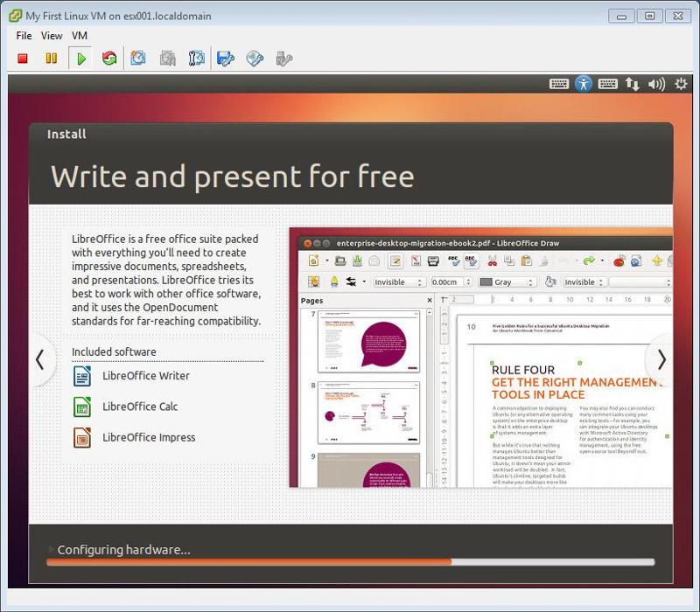Connect CD/DVD device via disc icon
The height and width of the screenshot is (612, 700).
(x=255, y=59)
